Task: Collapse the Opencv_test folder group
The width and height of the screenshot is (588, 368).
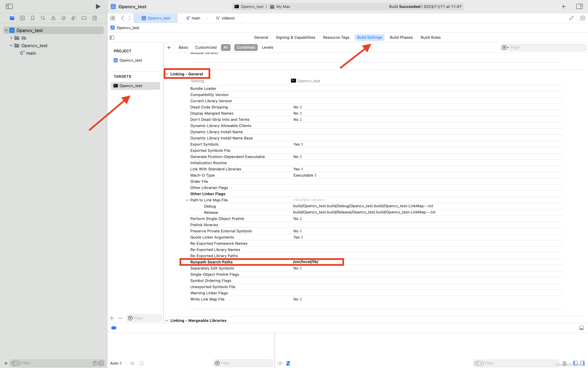Action: (x=11, y=45)
